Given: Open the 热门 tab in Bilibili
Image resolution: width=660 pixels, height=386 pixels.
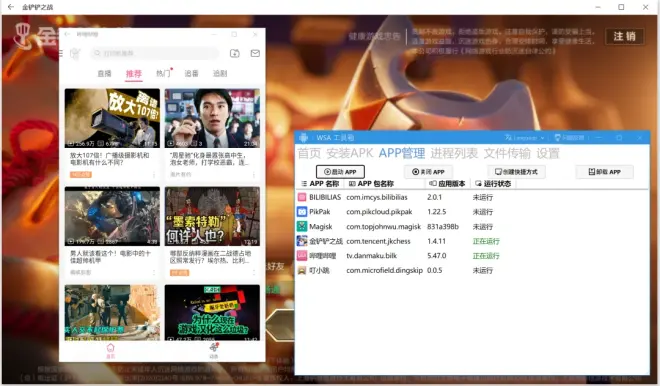Looking at the screenshot, I should click(164, 73).
